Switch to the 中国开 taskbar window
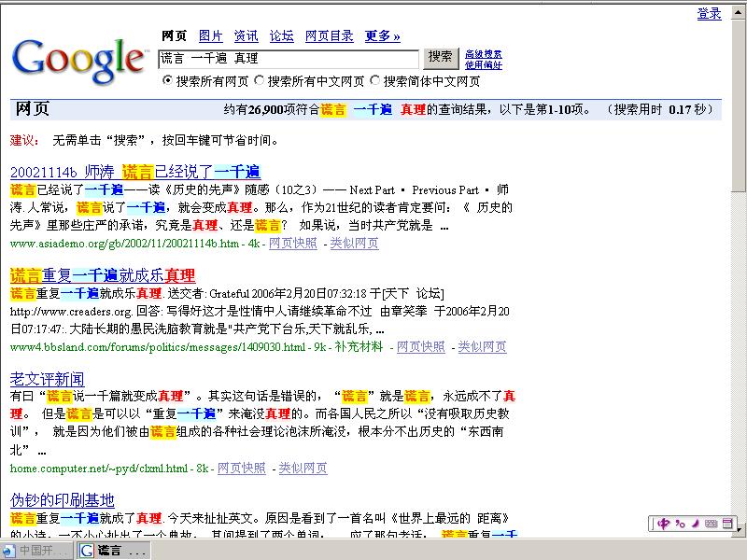This screenshot has width=747, height=560. (36, 551)
